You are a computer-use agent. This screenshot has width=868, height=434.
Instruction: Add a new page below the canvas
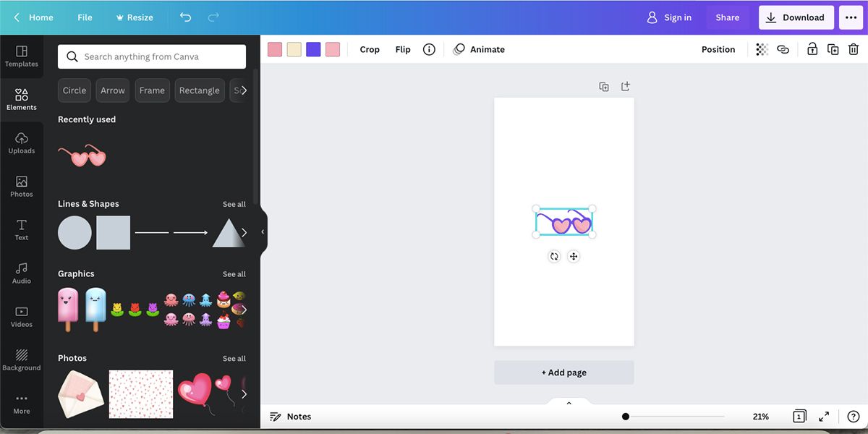tap(563, 372)
